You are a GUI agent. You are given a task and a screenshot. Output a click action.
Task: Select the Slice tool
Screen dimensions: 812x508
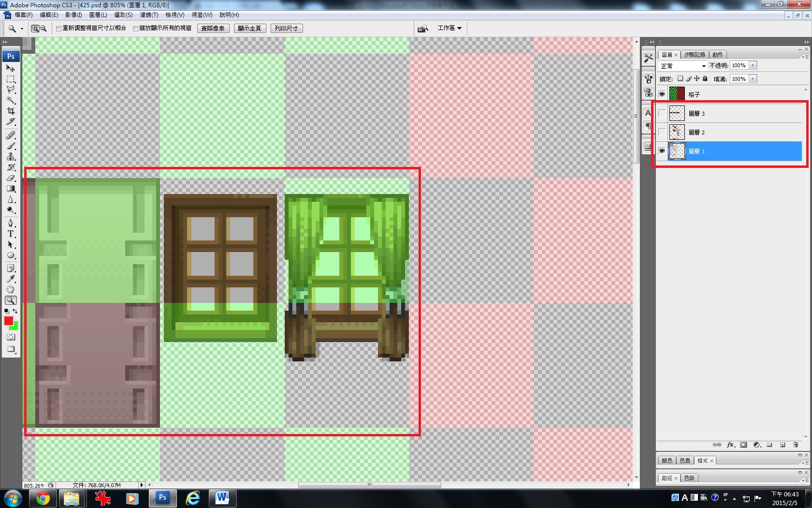tap(11, 121)
